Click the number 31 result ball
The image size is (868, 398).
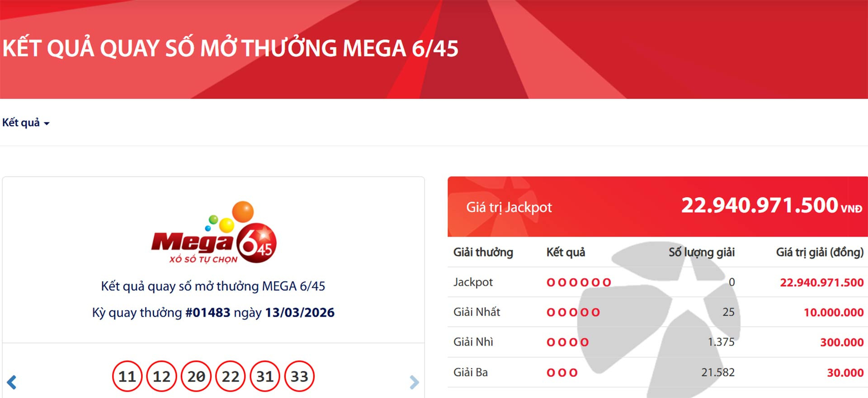point(265,376)
